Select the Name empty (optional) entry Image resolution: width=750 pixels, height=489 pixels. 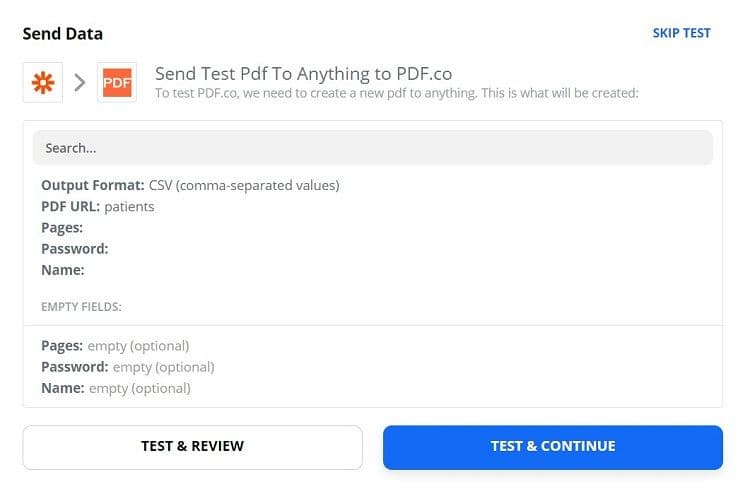115,388
